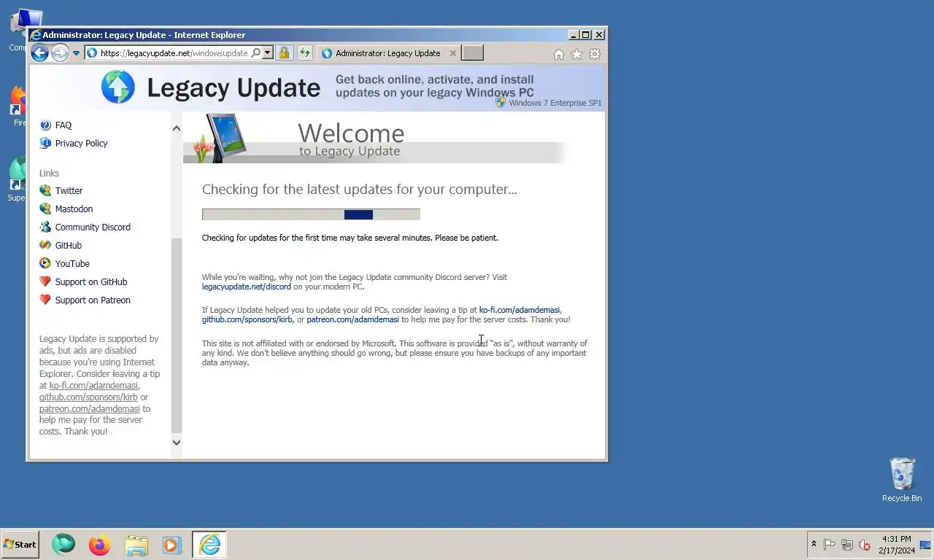Open the green round app in taskbar
This screenshot has width=934, height=560.
coord(63,545)
